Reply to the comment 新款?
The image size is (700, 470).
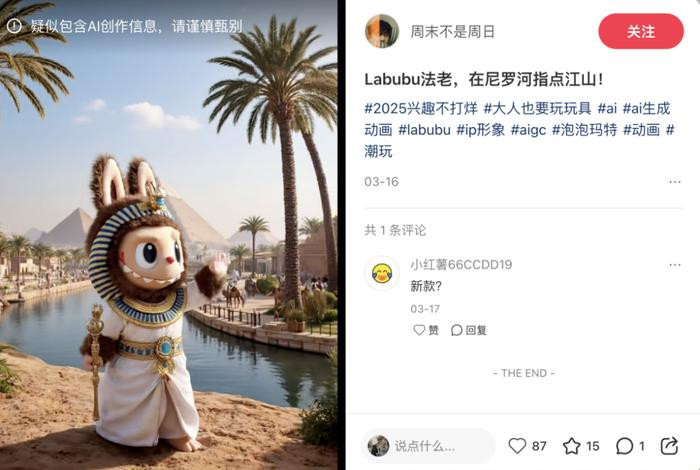click(469, 330)
